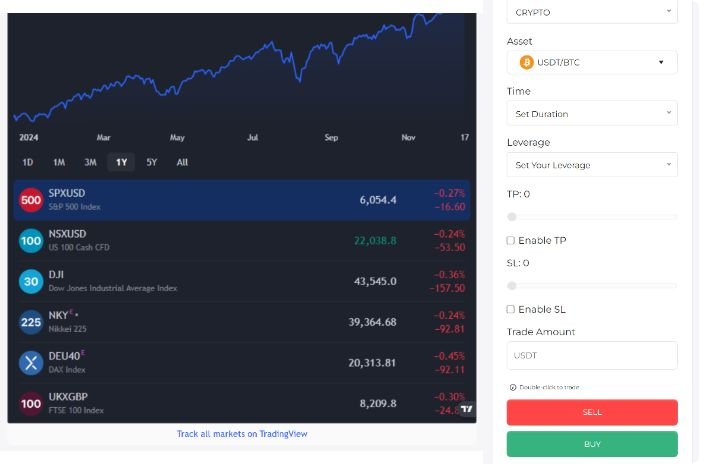
Task: Open Track all markets on TradingView link
Action: pos(243,434)
